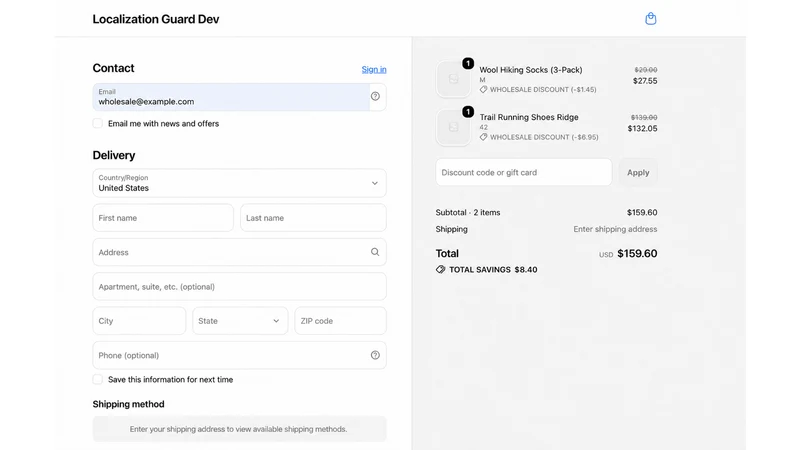Click the Total Savings tag icon
Viewport: 800px width, 450px height.
pyautogui.click(x=440, y=269)
